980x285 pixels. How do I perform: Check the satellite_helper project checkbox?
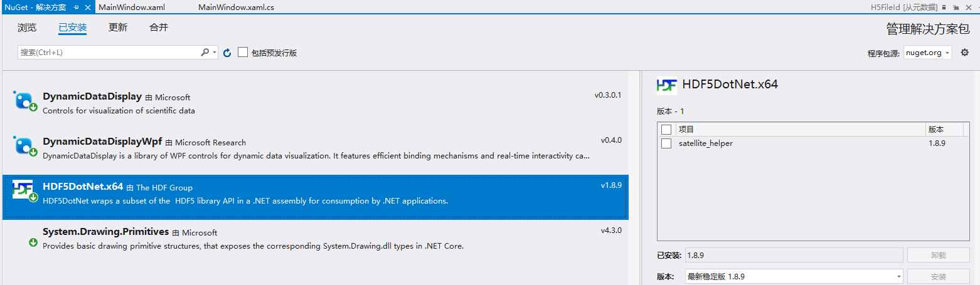666,143
